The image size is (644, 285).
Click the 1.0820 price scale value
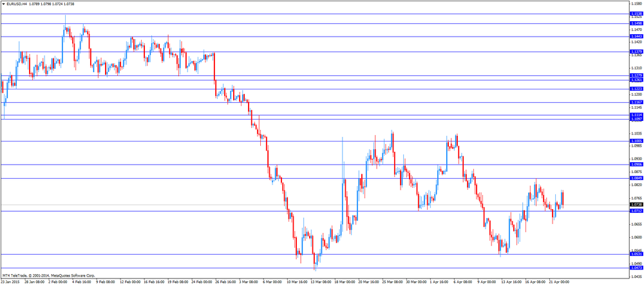pos(637,185)
